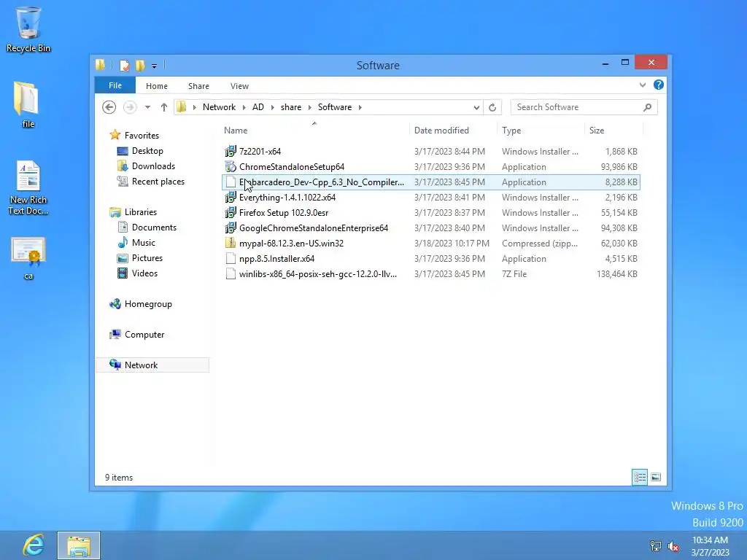Click the mypal zip folder icon
The image size is (747, 560).
pyautogui.click(x=231, y=244)
